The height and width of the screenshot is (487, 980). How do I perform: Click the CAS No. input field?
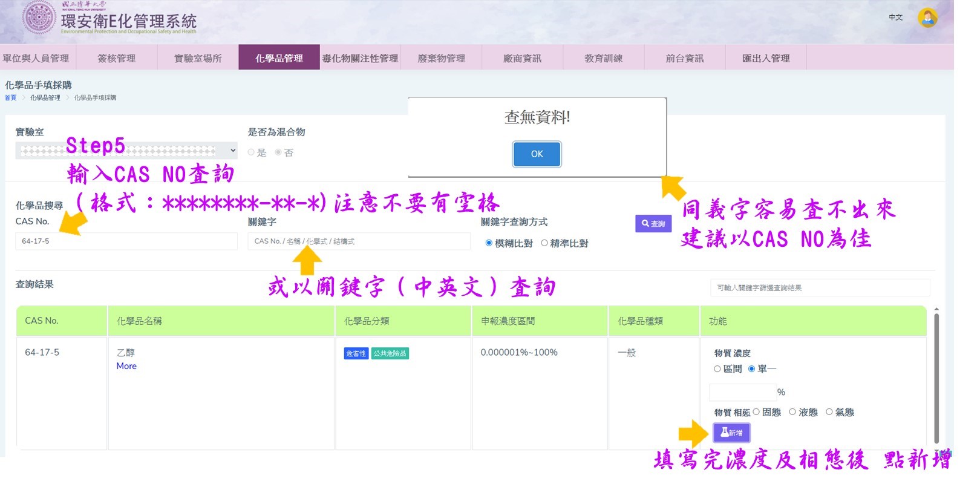coord(126,241)
